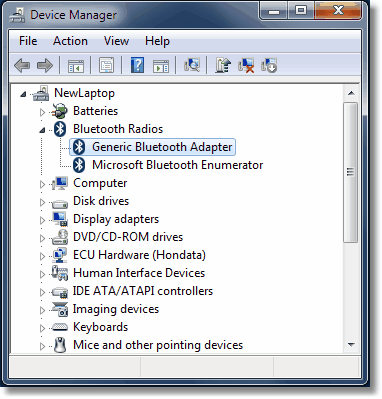Click the Computer category icon
The height and width of the screenshot is (399, 382).
tap(60, 183)
